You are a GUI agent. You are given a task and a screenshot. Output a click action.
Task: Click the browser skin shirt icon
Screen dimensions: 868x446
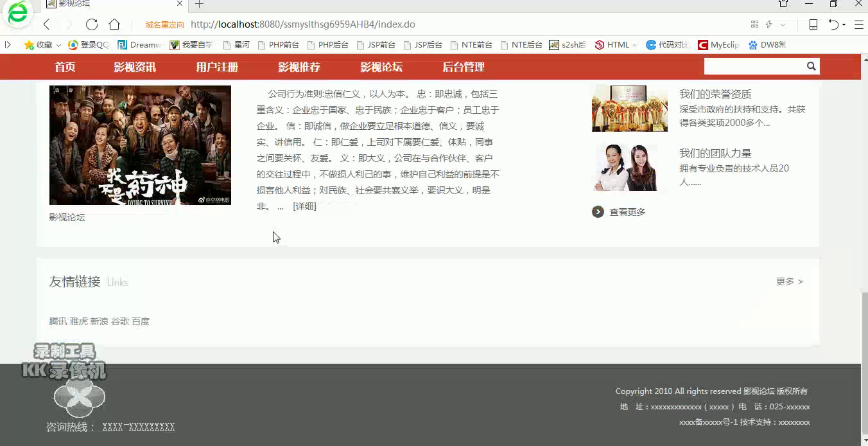783,3
